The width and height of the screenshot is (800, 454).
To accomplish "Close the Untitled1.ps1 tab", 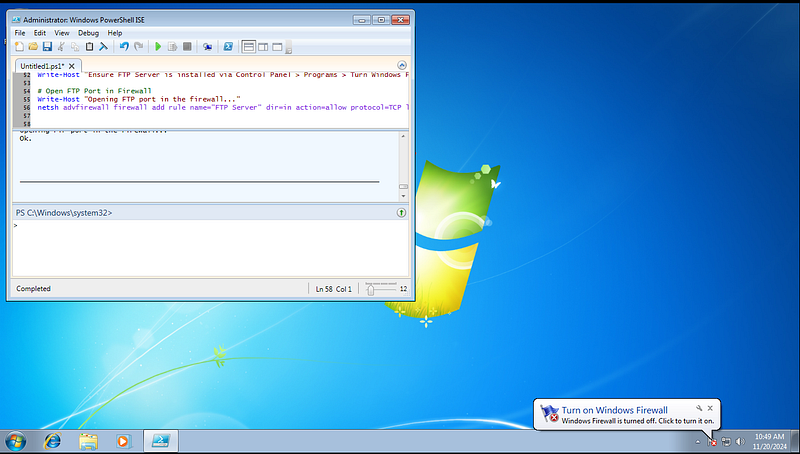I will point(72,66).
